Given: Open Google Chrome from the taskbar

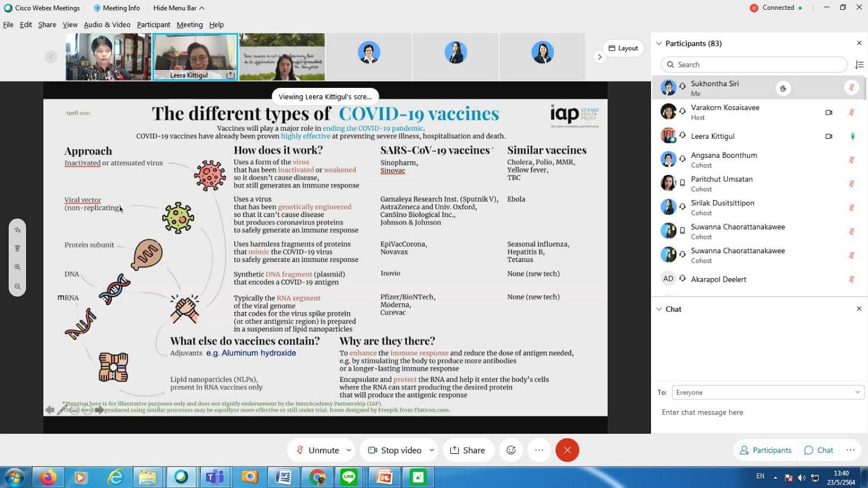Looking at the screenshot, I should pos(317,477).
